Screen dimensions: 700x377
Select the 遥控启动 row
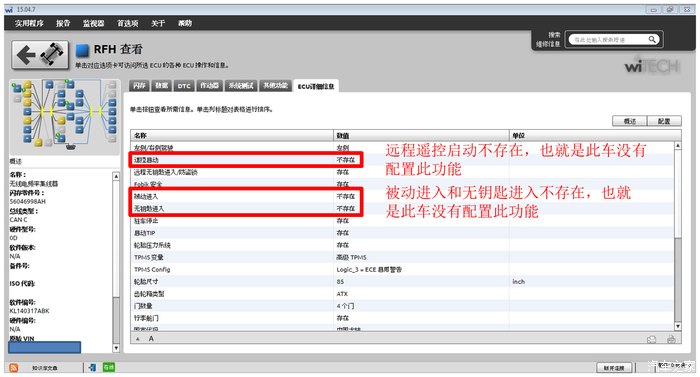pos(402,160)
